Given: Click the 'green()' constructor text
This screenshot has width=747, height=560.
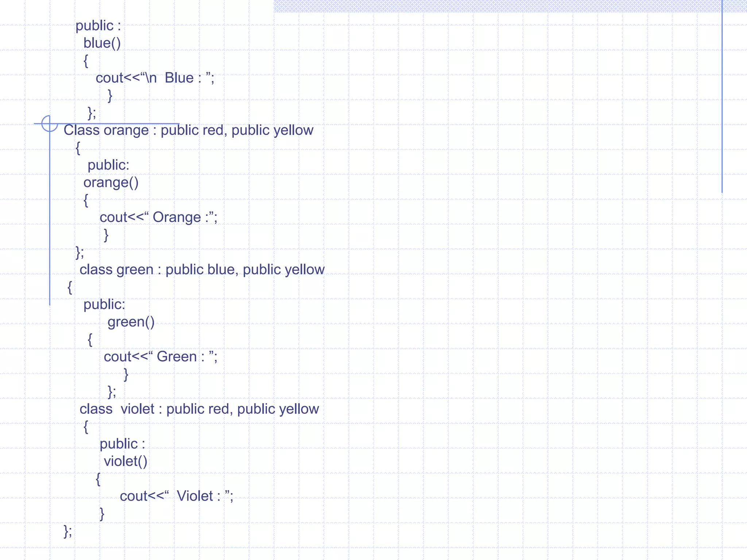Looking at the screenshot, I should (131, 322).
